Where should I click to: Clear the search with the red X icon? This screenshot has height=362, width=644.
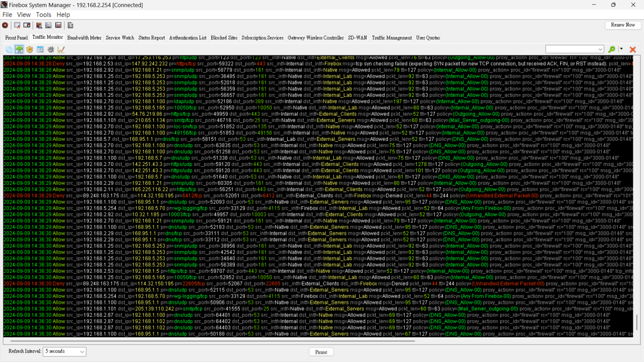point(633,49)
